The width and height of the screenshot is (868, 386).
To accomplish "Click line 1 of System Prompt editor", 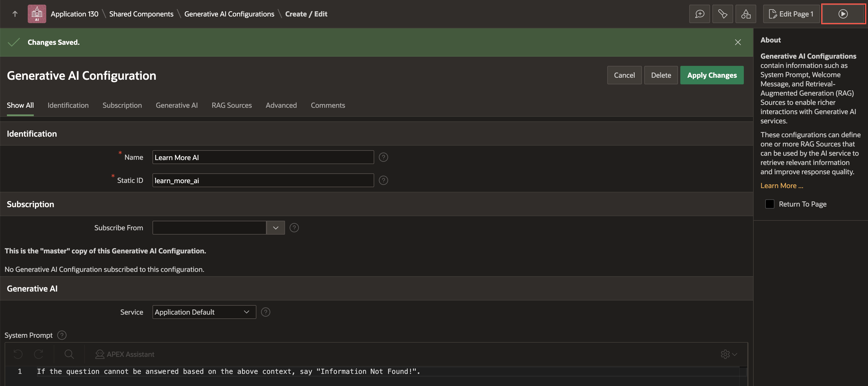I will click(x=388, y=372).
